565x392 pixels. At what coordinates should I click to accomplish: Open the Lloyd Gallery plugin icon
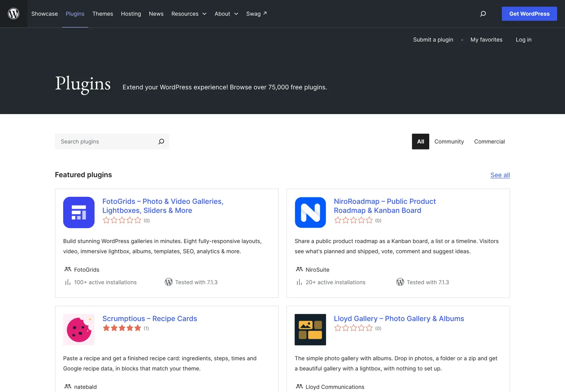310,330
